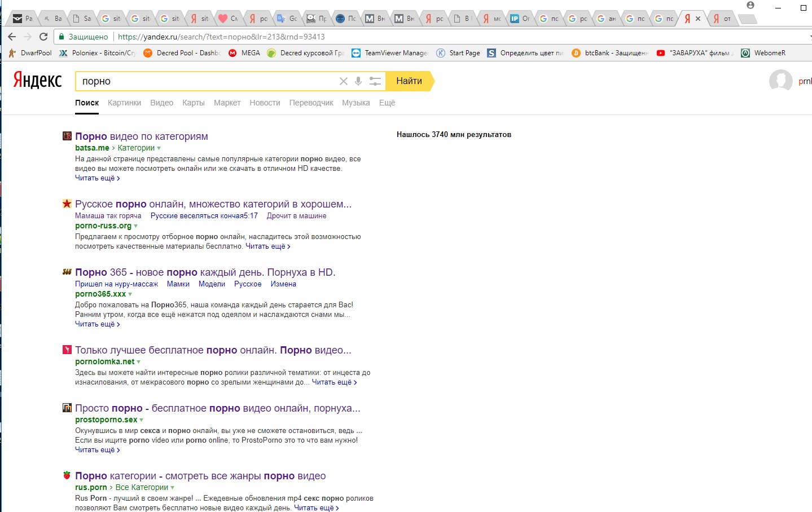The height and width of the screenshot is (512, 812).
Task: Open the btcBank bookmark
Action: click(x=610, y=53)
